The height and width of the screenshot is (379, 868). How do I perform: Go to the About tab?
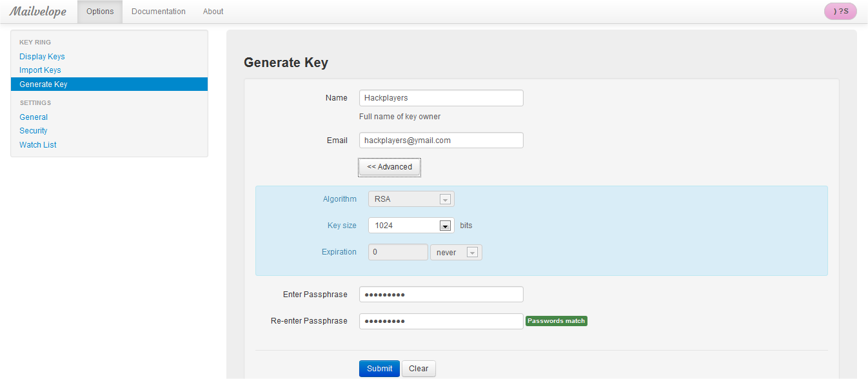pos(213,12)
